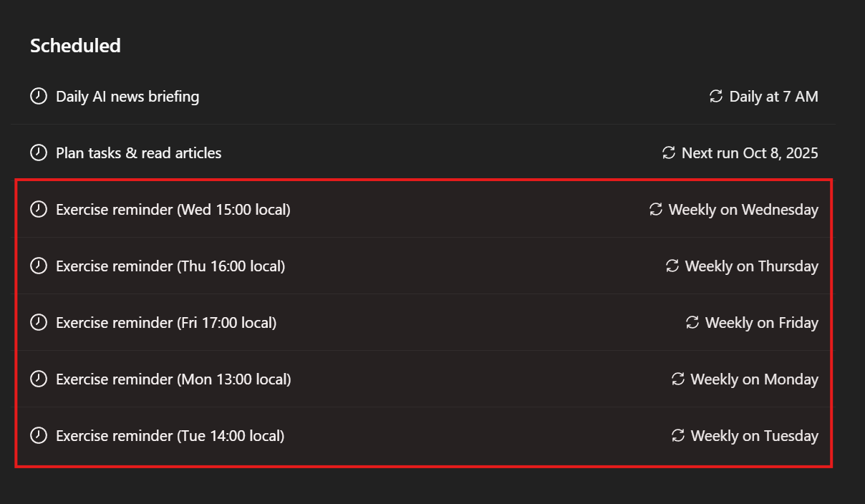865x504 pixels.
Task: Select the Exercise reminder (Fri 17:00 local) entry
Action: tap(166, 322)
